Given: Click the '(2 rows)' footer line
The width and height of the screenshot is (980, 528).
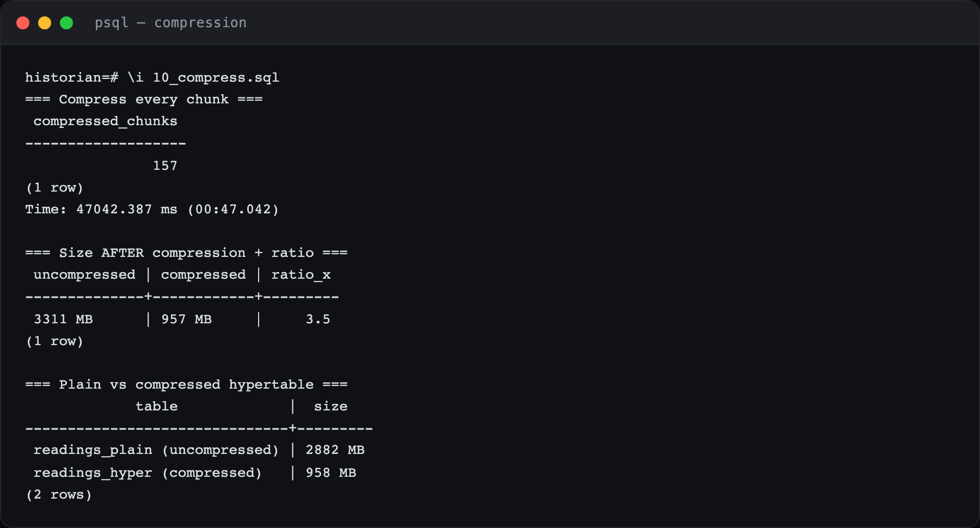Looking at the screenshot, I should point(59,494).
